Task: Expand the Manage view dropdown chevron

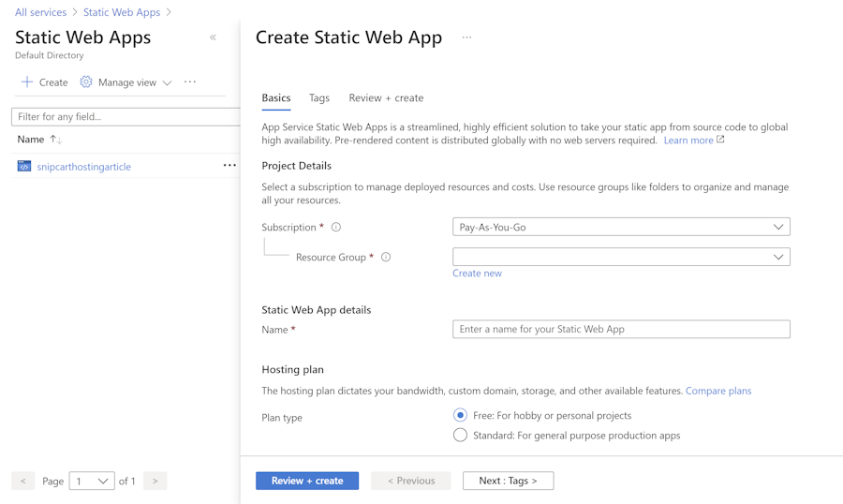Action: pyautogui.click(x=168, y=82)
